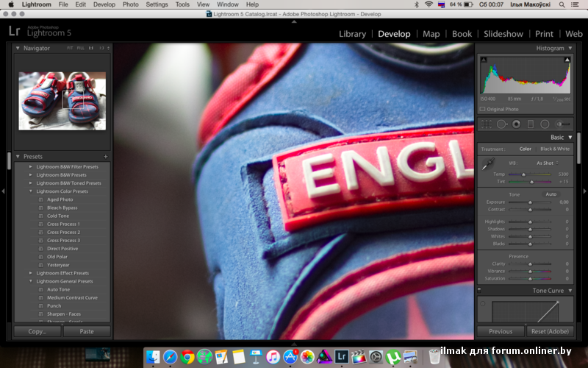Image resolution: width=588 pixels, height=368 pixels.
Task: Click the Previous button
Action: tap(501, 332)
